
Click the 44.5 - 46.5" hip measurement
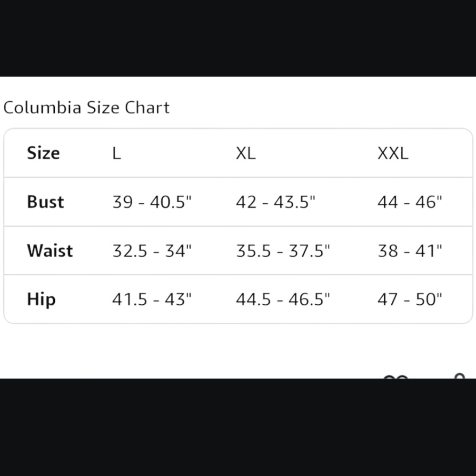click(x=283, y=299)
